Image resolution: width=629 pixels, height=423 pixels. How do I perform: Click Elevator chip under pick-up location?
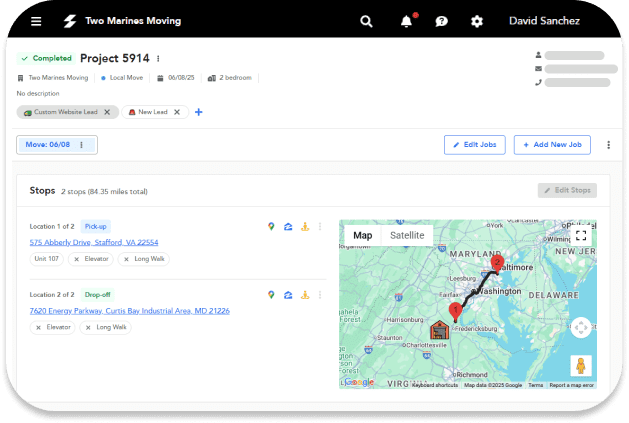point(91,259)
